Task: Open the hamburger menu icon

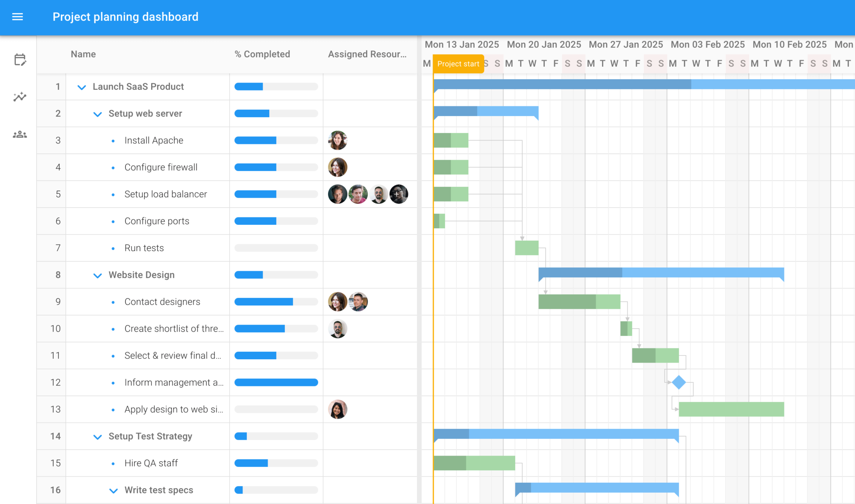Action: 18,17
